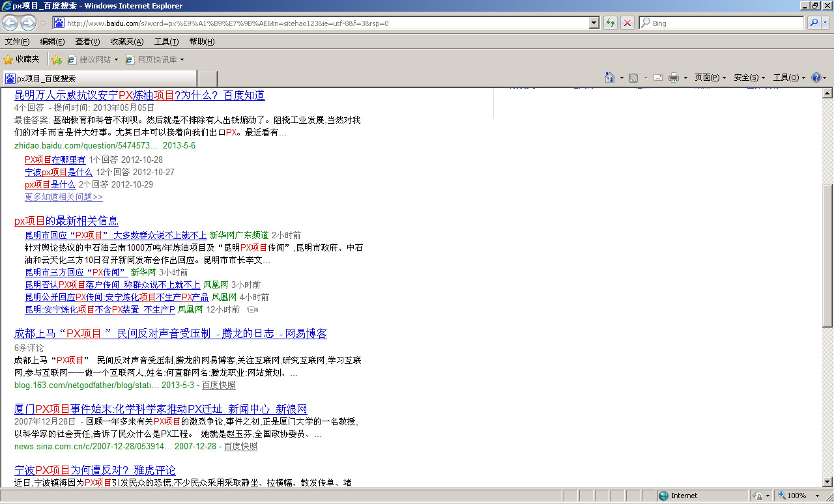Expand the address bar URL dropdown
This screenshot has height=504, width=834.
click(x=594, y=23)
